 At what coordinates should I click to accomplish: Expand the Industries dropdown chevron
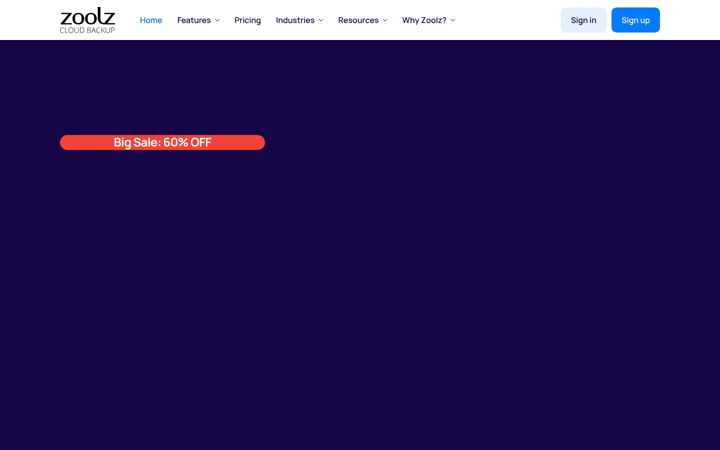[x=321, y=20]
